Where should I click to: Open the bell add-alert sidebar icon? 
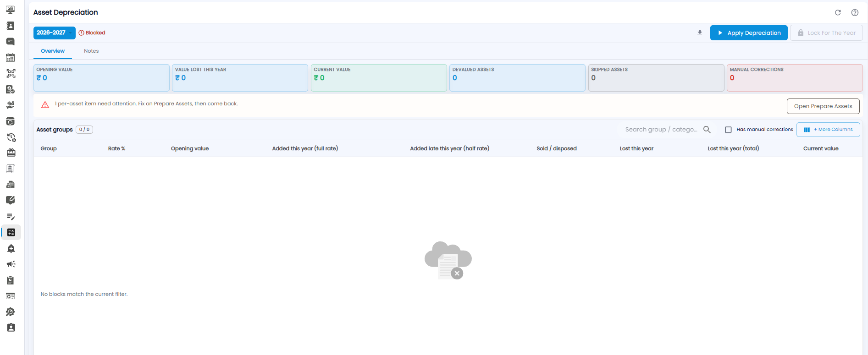pos(11,248)
